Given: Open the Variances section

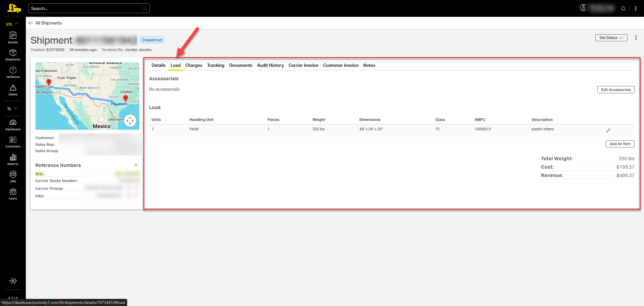Looking at the screenshot, I should 13,73.
